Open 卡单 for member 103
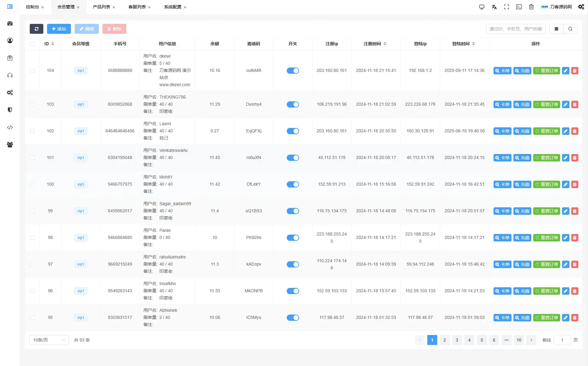The width and height of the screenshot is (588, 366). 502,104
